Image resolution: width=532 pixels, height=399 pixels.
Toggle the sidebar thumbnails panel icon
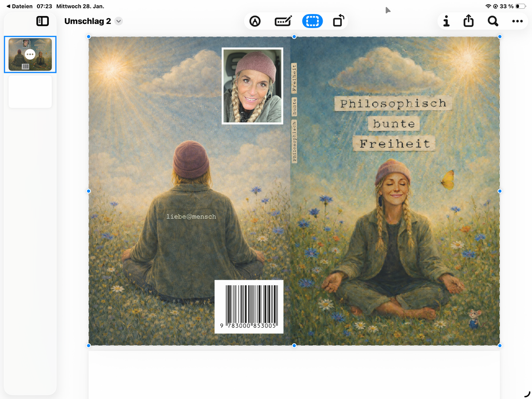tap(43, 21)
